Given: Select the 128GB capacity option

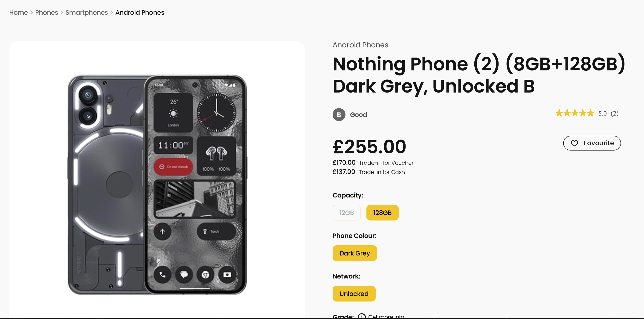Looking at the screenshot, I should pos(382,212).
